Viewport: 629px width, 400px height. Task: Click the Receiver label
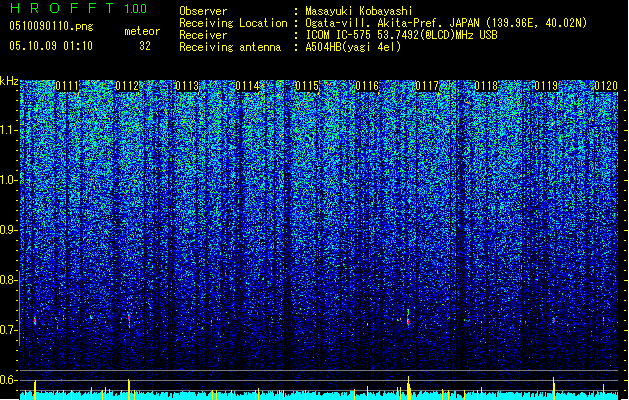(203, 35)
